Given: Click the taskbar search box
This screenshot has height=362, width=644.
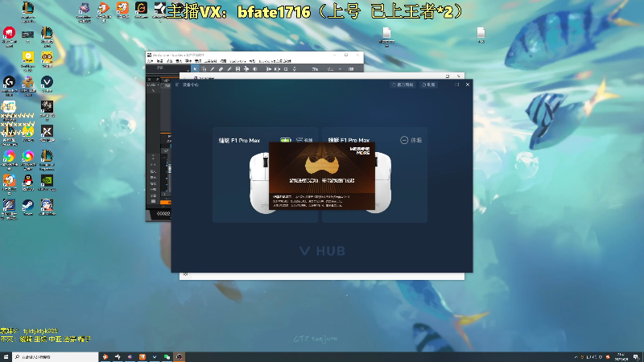Looking at the screenshot, I should click(x=56, y=357).
